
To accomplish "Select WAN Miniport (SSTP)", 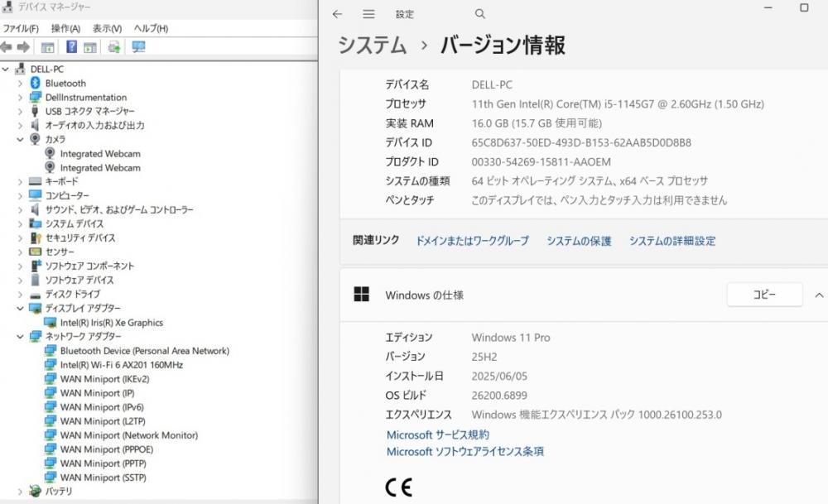I will point(103,478).
